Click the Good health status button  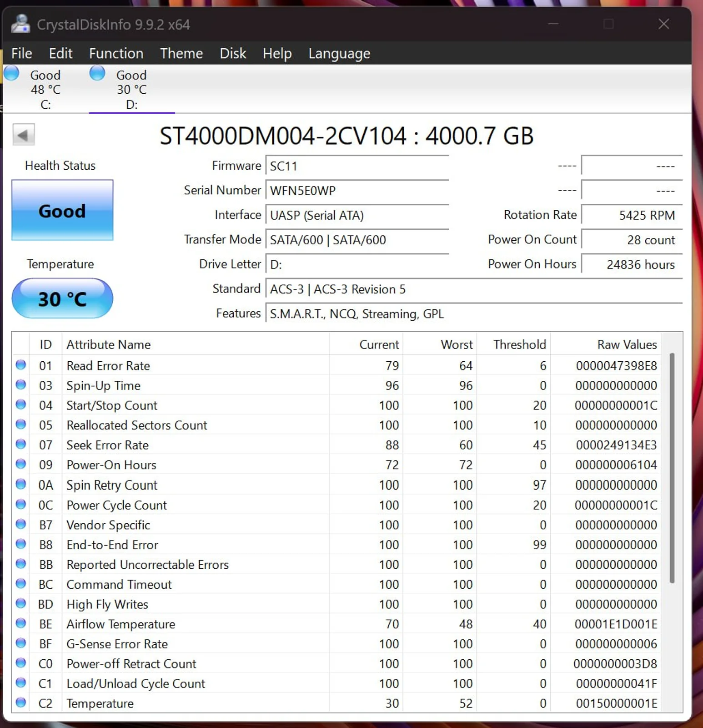(62, 210)
